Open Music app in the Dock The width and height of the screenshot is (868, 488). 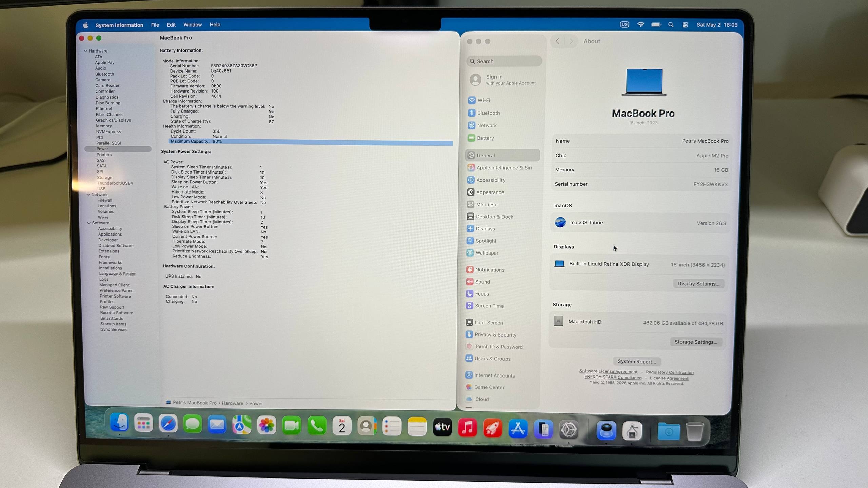pos(468,427)
